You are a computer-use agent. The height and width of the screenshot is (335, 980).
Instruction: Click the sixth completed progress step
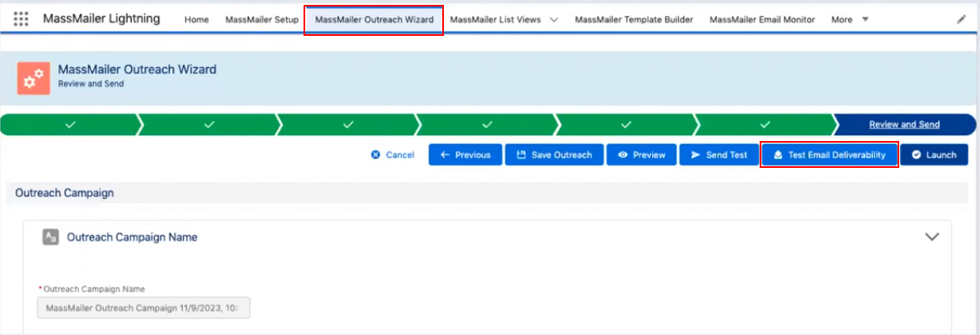pos(765,125)
